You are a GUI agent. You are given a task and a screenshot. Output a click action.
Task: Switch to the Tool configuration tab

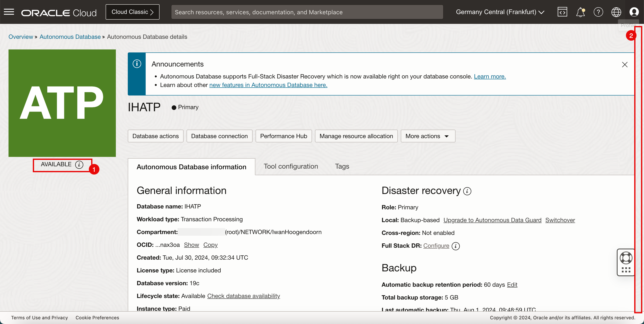coord(291,166)
